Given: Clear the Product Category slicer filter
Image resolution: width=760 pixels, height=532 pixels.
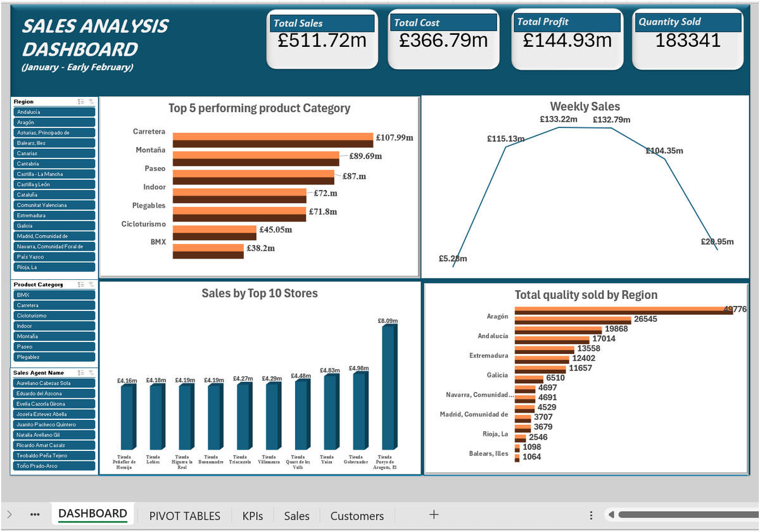Looking at the screenshot, I should (91, 285).
